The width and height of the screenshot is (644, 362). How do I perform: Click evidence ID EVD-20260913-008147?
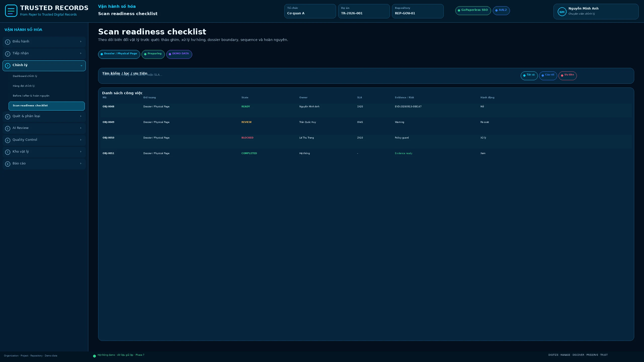click(x=408, y=107)
